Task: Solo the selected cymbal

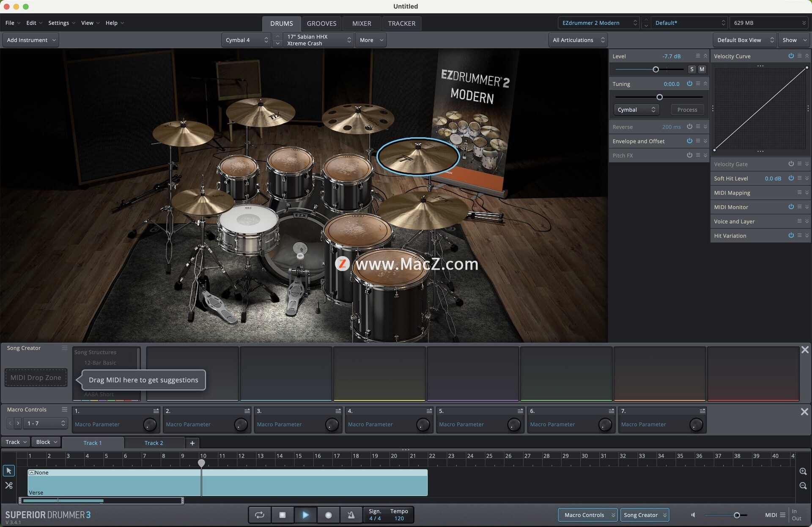Action: tap(692, 69)
